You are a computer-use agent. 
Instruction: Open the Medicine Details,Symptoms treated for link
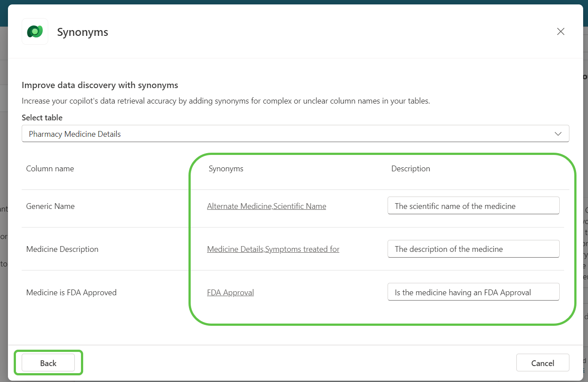(x=273, y=249)
